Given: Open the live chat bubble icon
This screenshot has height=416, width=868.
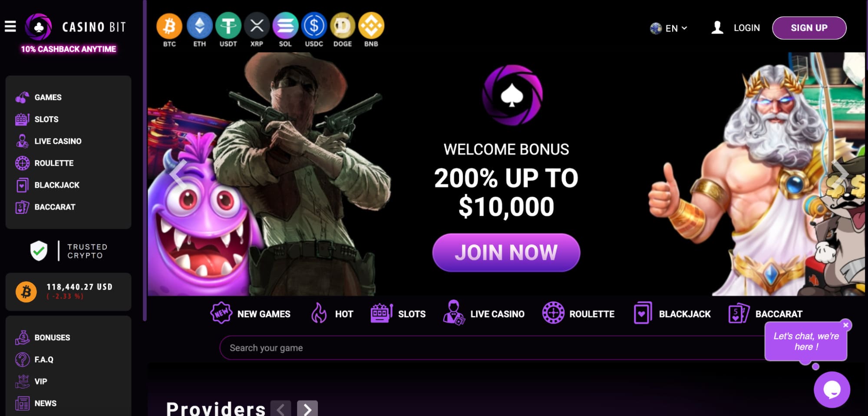Looking at the screenshot, I should click(832, 390).
